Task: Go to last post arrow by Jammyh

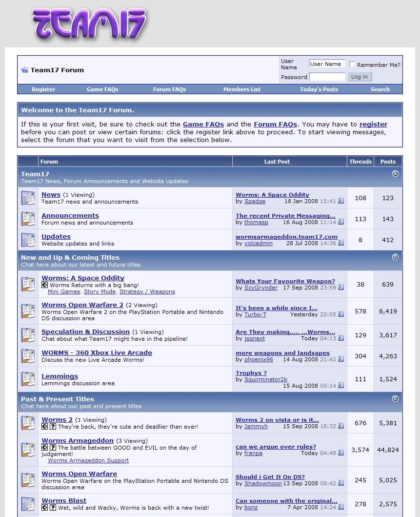Action: pyautogui.click(x=341, y=426)
